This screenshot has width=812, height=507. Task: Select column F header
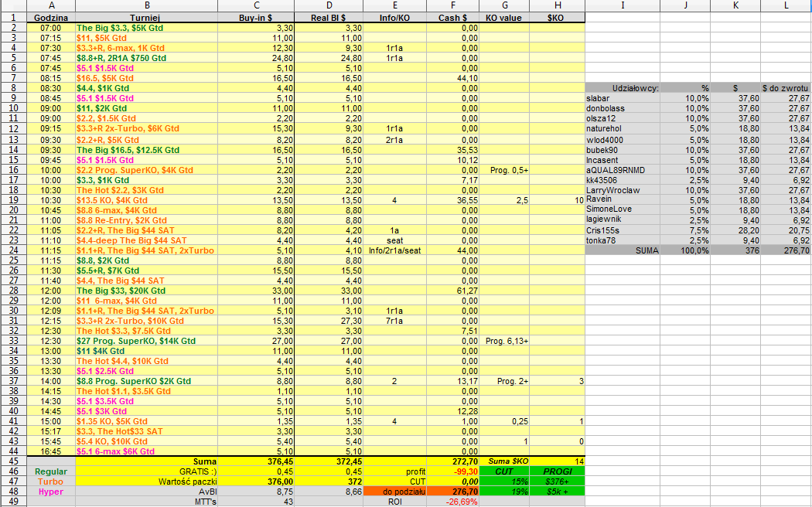[x=452, y=5]
